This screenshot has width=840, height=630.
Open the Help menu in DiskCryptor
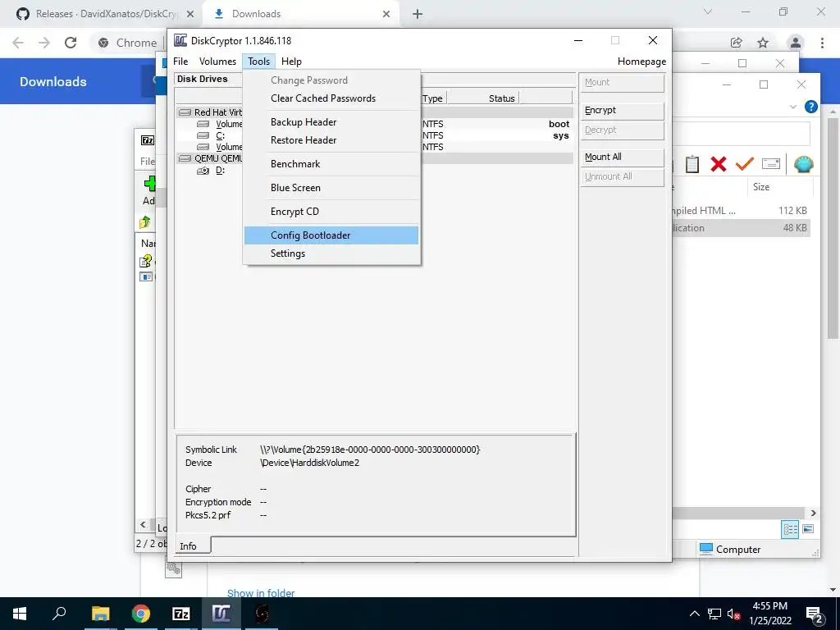click(x=291, y=62)
